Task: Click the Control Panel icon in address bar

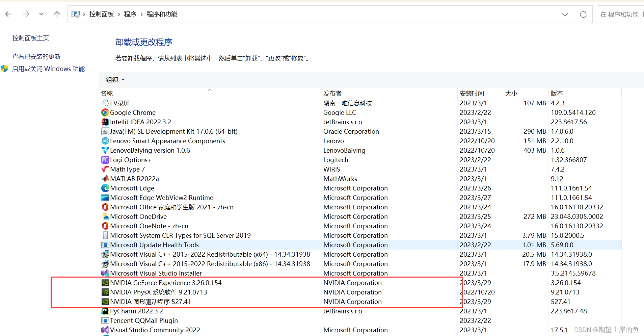Action: click(76, 14)
